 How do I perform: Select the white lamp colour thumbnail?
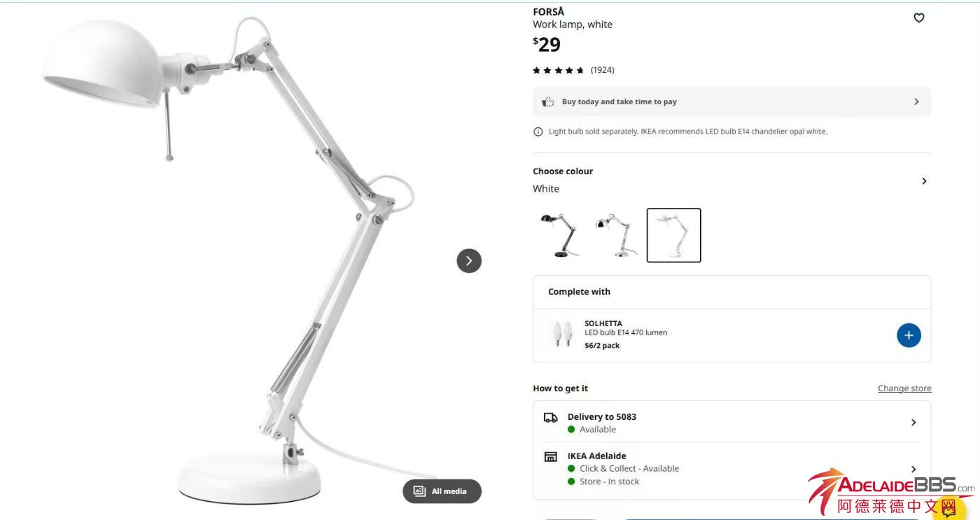(x=673, y=235)
